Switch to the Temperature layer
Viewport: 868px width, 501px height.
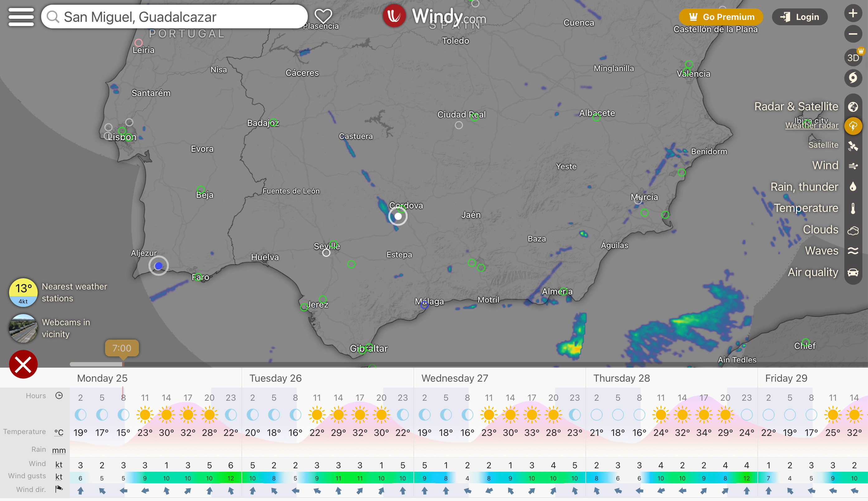point(852,208)
